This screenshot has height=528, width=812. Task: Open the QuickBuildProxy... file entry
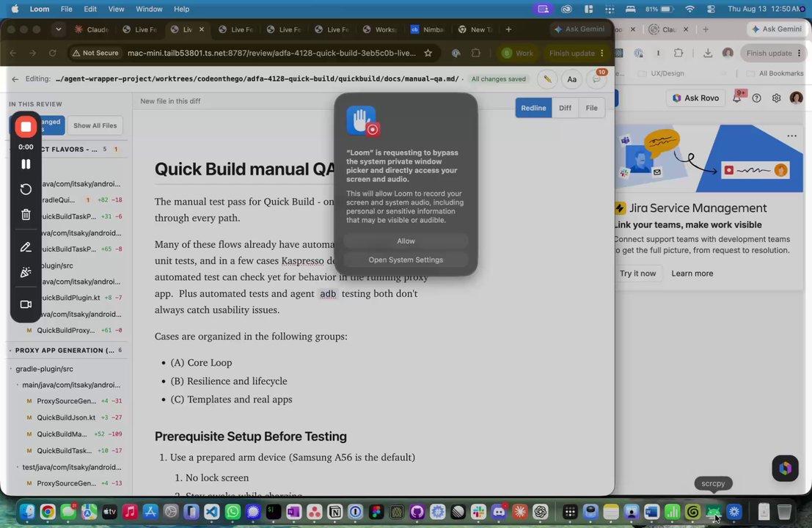point(74,330)
